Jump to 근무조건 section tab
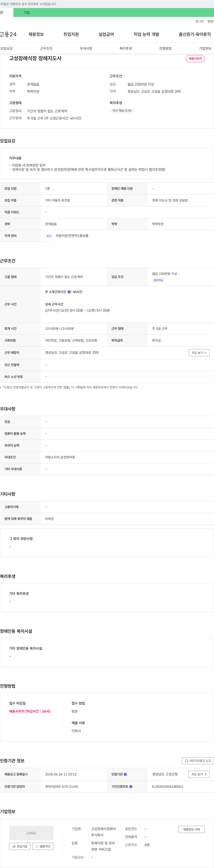This screenshot has width=214, height=868. pos(46,49)
